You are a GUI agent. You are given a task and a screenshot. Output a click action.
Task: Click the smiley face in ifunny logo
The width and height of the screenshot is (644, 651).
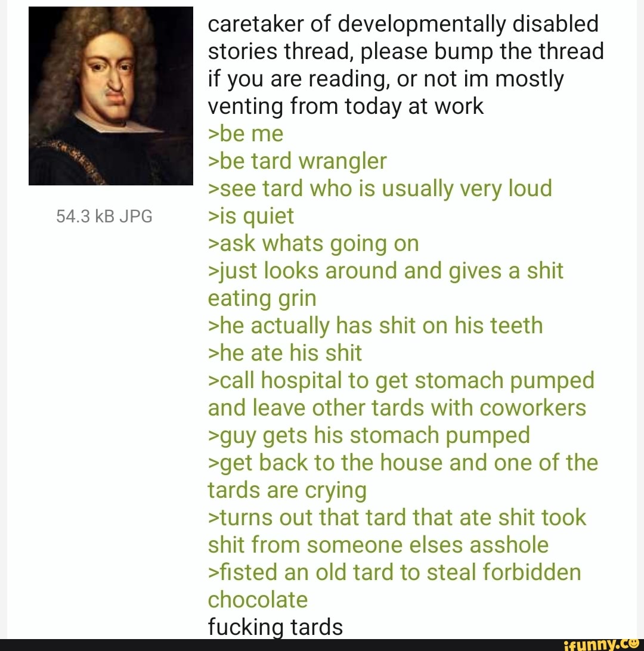click(635, 643)
